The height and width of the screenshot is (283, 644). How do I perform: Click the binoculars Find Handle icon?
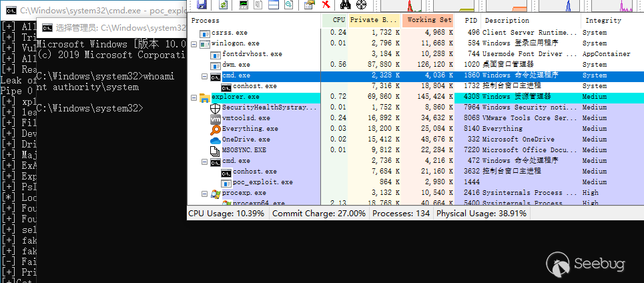point(346,5)
